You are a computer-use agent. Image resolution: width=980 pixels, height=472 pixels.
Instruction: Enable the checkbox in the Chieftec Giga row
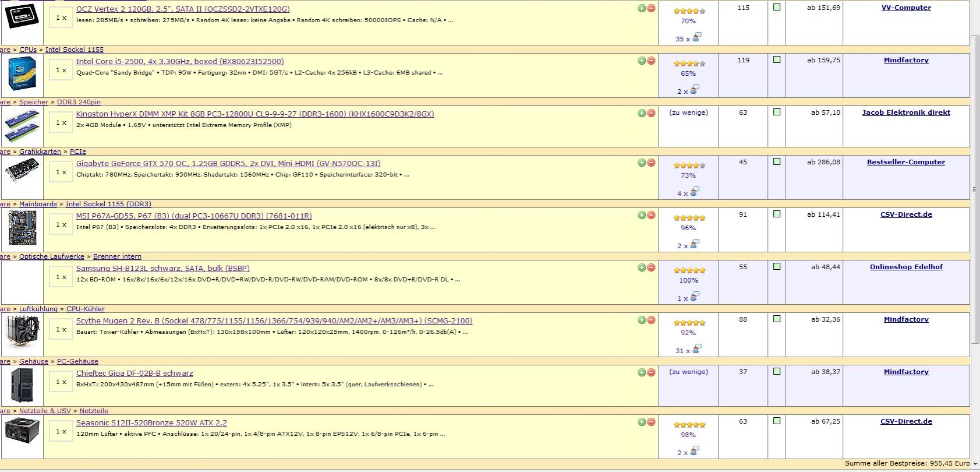(776, 371)
